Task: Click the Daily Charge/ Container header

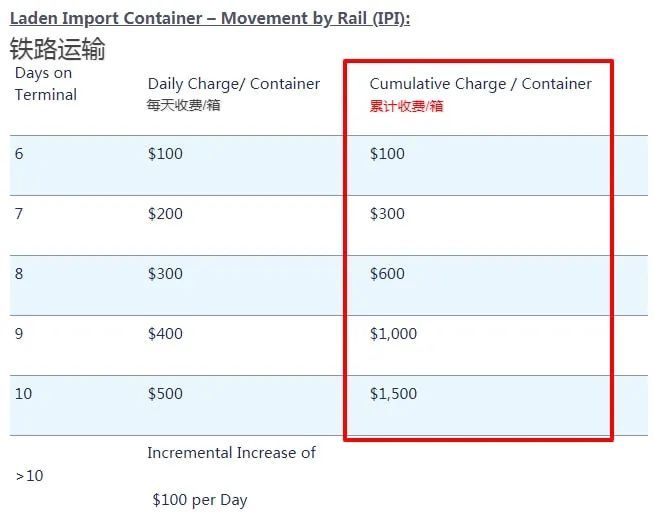Action: tap(234, 84)
